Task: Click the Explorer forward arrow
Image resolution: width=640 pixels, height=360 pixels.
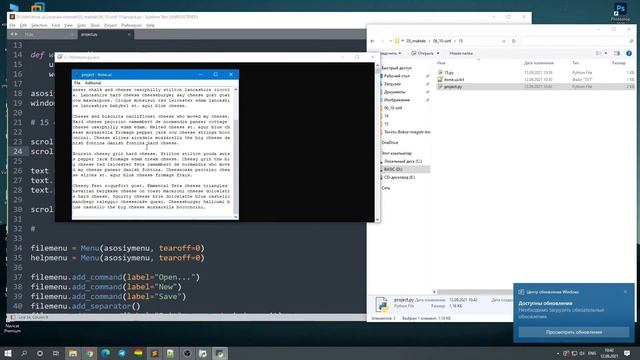Action: (x=382, y=41)
